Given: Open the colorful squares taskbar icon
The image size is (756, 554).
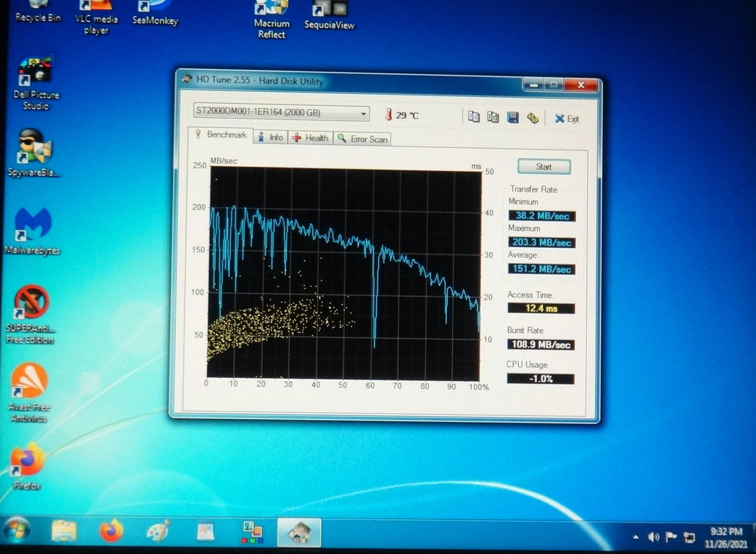Looking at the screenshot, I should (252, 533).
